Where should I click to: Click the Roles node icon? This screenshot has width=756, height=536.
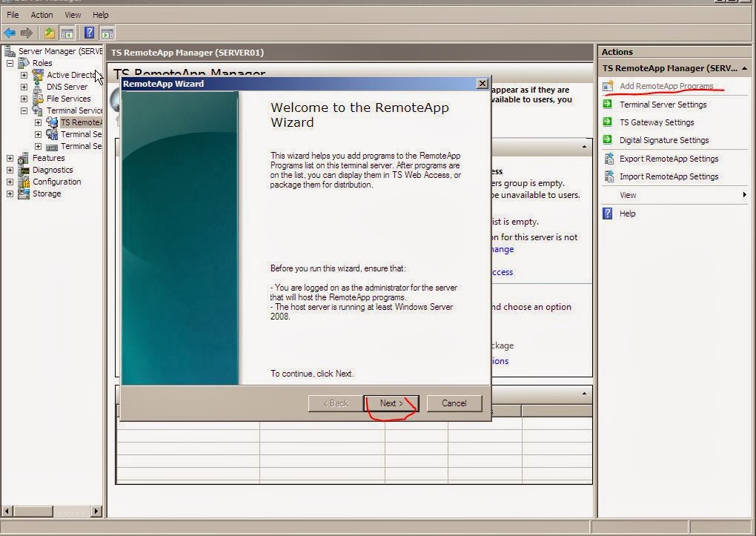[24, 63]
